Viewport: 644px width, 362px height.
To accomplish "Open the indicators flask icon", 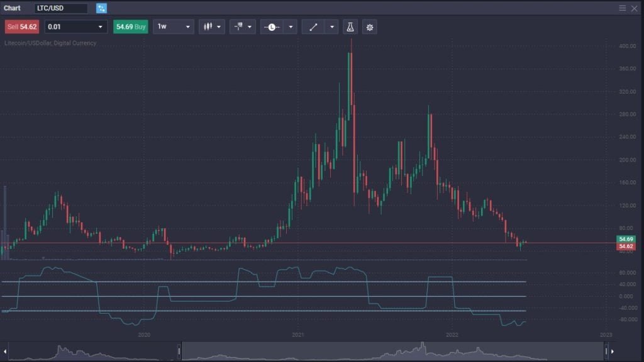I will pyautogui.click(x=351, y=26).
